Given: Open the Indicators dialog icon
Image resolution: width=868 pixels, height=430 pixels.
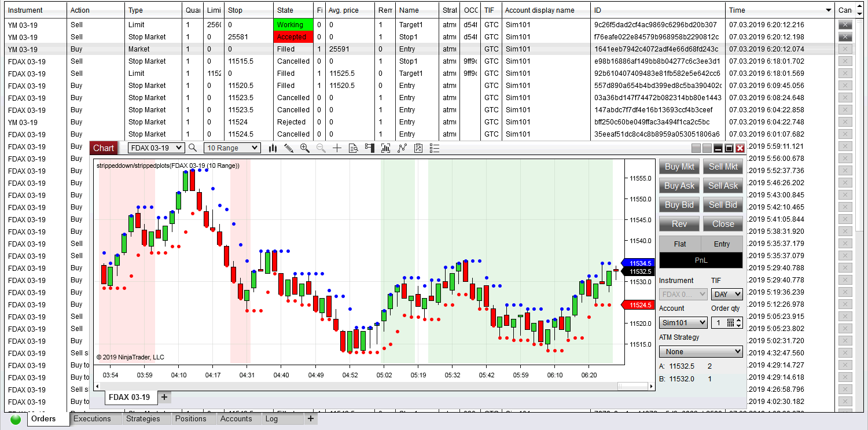Looking at the screenshot, I should (x=386, y=148).
